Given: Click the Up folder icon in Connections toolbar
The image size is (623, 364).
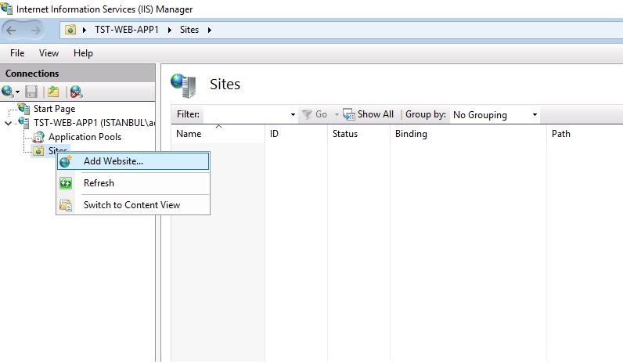Looking at the screenshot, I should coord(53,92).
